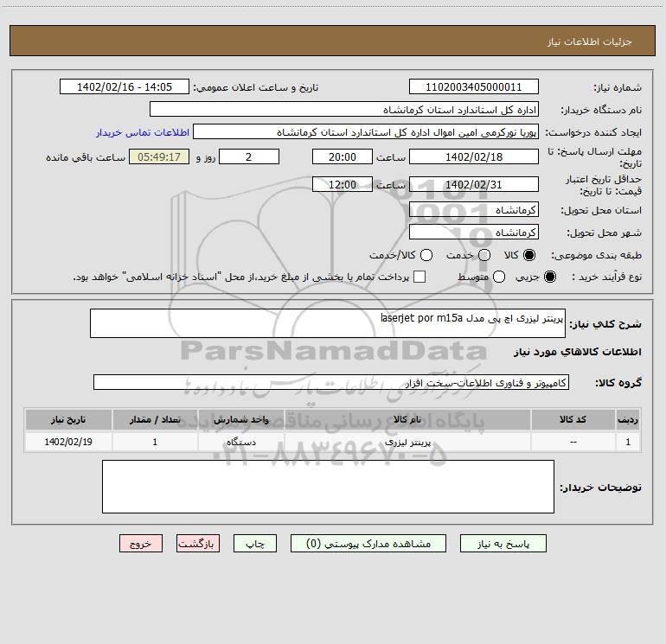Click the تاریخ نیاز column header
This screenshot has width=666, height=644.
pyautogui.click(x=68, y=419)
